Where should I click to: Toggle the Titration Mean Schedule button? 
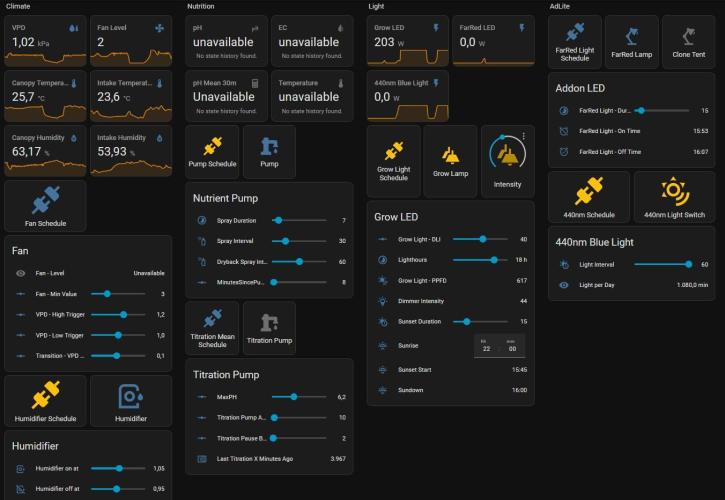212,328
